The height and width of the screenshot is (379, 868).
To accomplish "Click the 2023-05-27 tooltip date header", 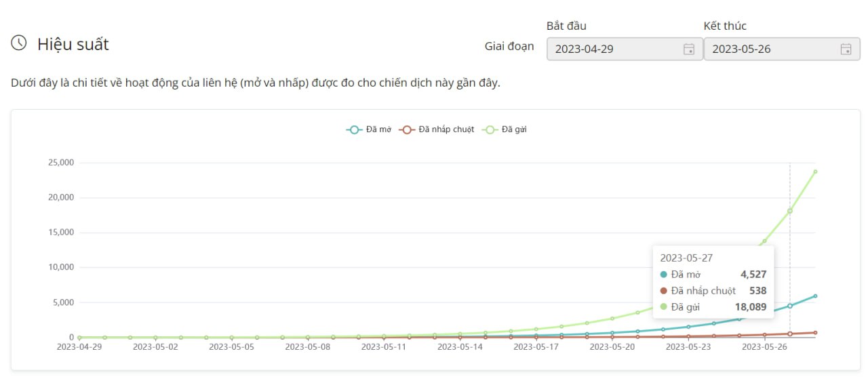I will pyautogui.click(x=686, y=258).
